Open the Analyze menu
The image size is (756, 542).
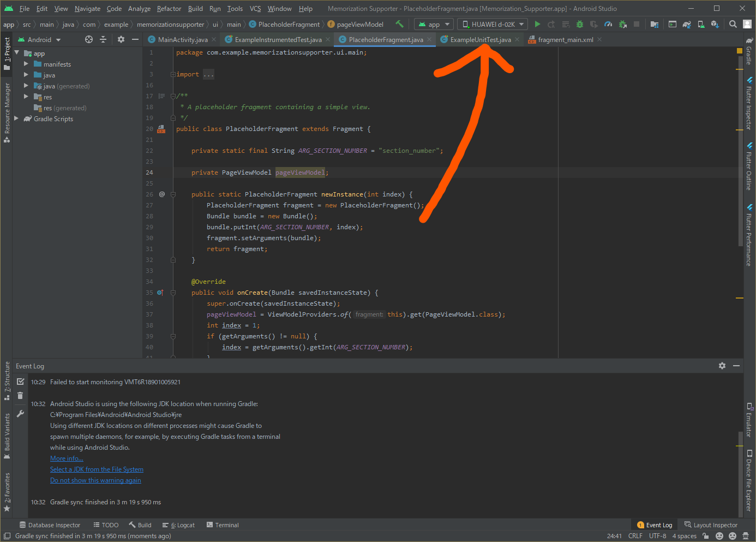pyautogui.click(x=139, y=8)
